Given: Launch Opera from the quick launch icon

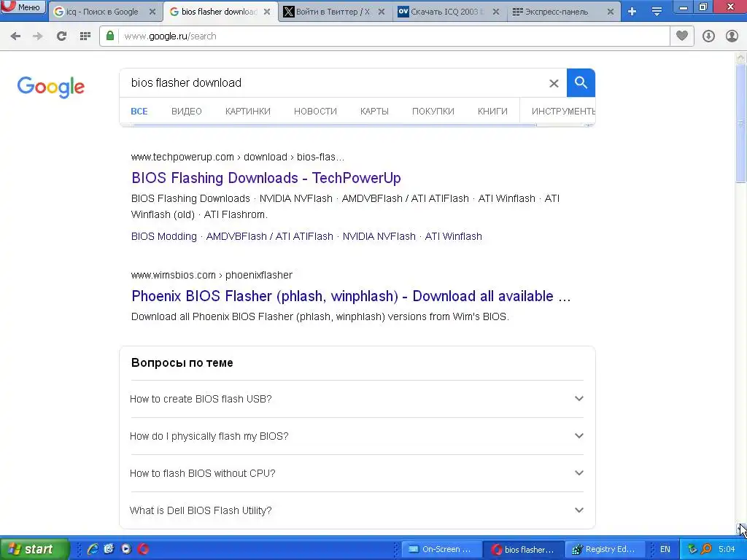Looking at the screenshot, I should pos(143,549).
